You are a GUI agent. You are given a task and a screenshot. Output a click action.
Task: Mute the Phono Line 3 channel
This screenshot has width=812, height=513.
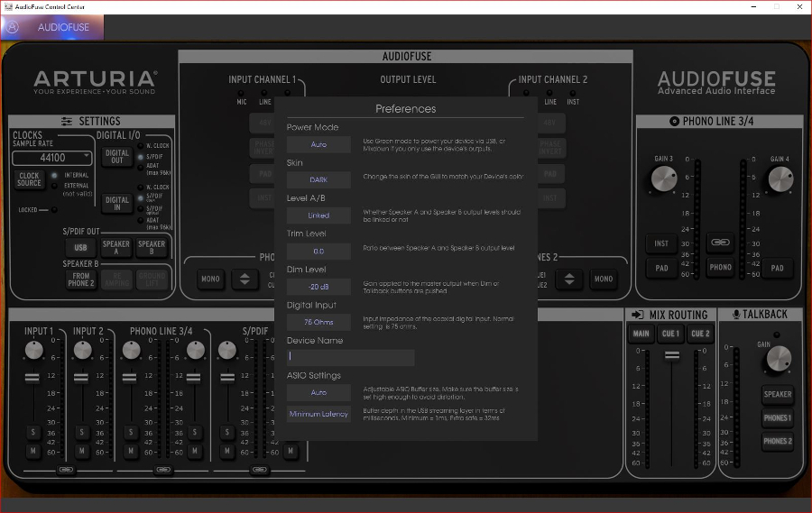coord(131,451)
